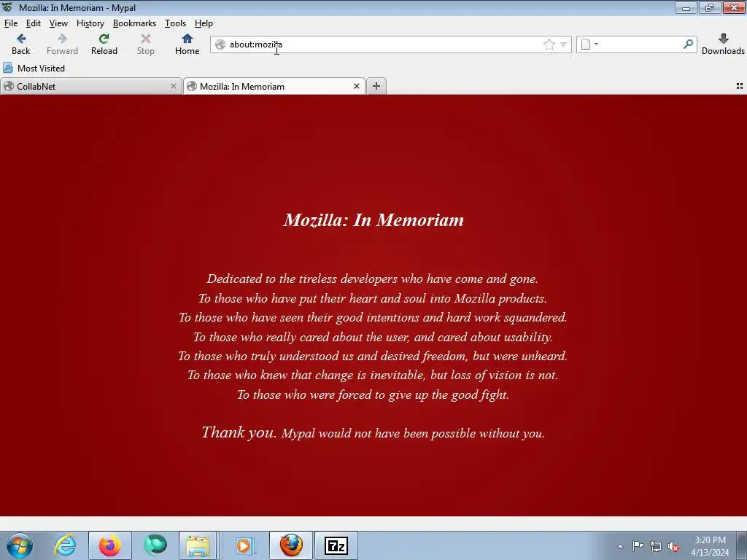Minimize the Mypal window

(686, 7)
